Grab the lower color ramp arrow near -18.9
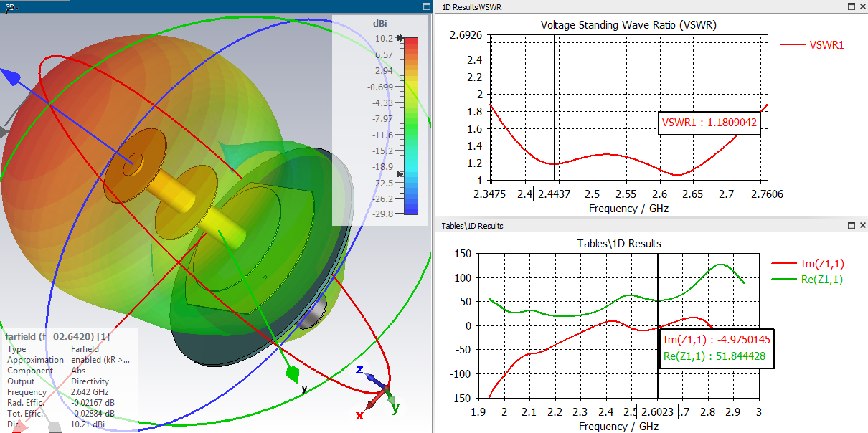The image size is (868, 433). pyautogui.click(x=400, y=174)
